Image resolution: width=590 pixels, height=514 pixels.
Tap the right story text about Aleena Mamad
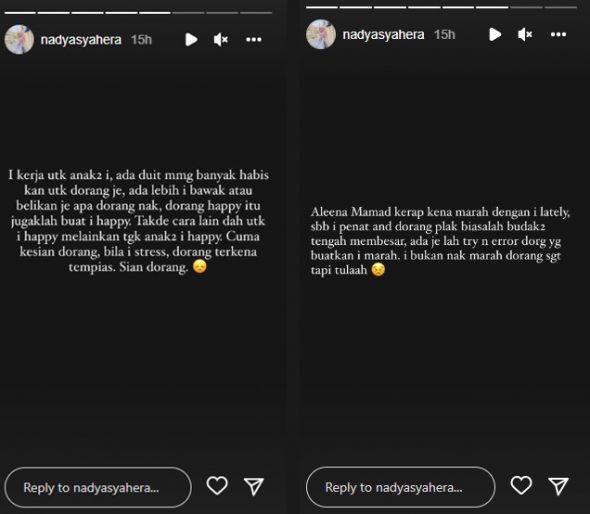440,241
